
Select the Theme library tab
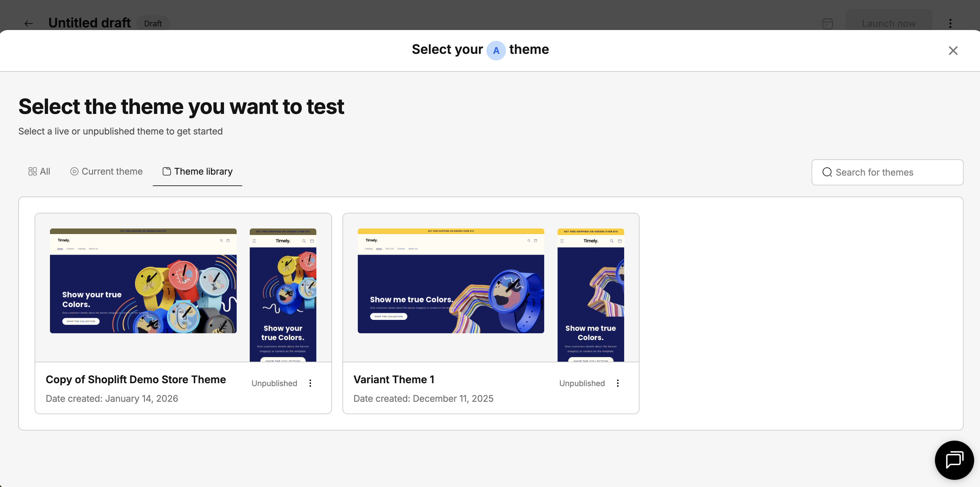198,172
